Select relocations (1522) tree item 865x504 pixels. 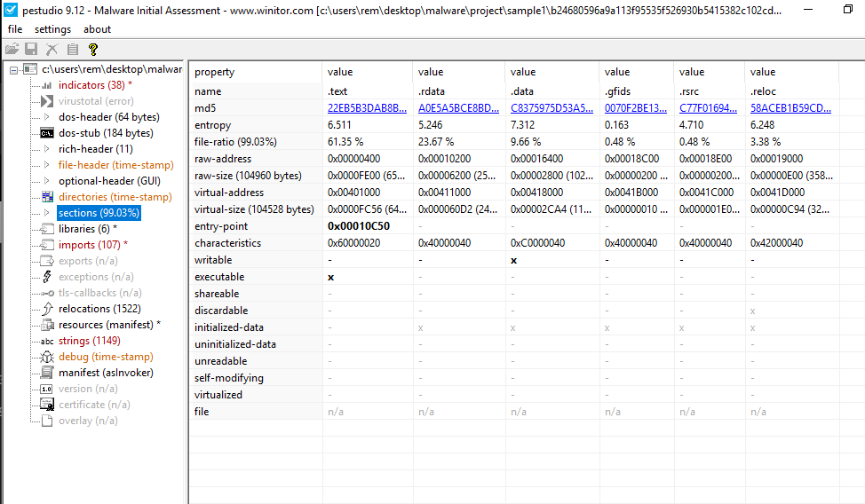pos(99,309)
